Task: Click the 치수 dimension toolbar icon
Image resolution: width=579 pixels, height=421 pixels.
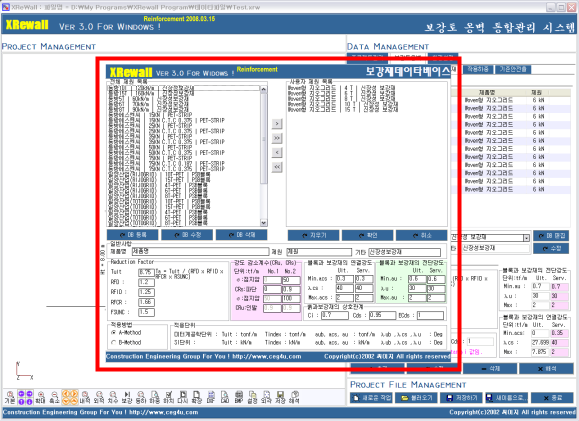Action: 113,397
